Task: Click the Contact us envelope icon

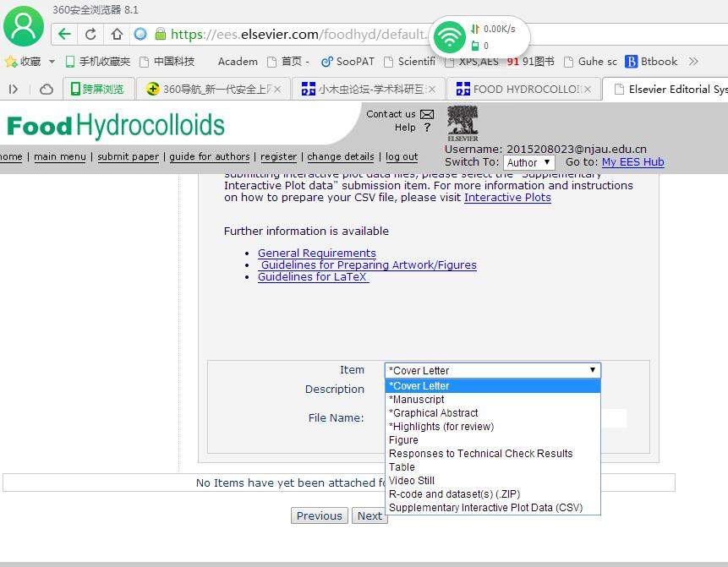Action: tap(427, 114)
